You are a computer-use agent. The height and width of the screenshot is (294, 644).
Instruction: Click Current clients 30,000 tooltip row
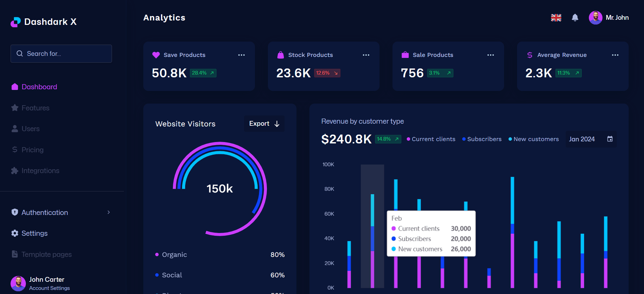tap(431, 229)
